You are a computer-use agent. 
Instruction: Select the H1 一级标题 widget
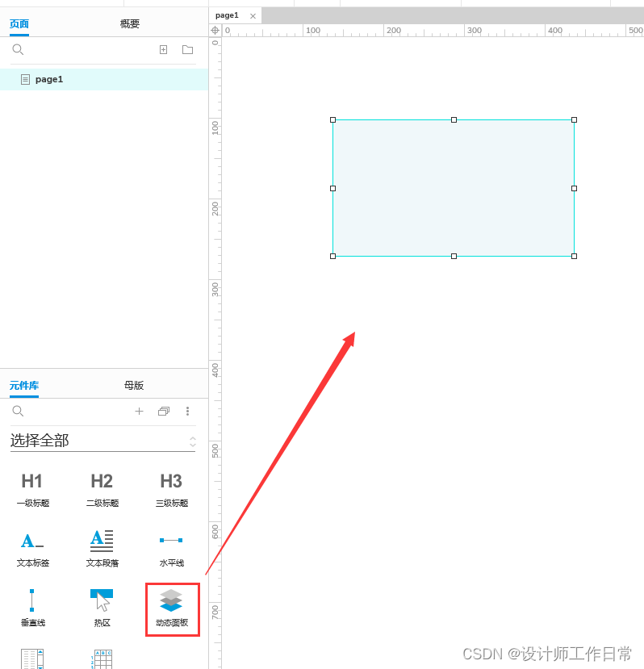point(33,490)
